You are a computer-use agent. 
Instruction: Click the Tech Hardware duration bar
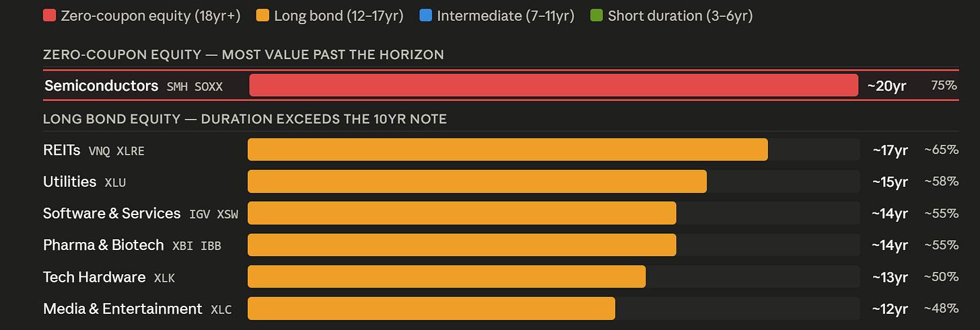446,276
